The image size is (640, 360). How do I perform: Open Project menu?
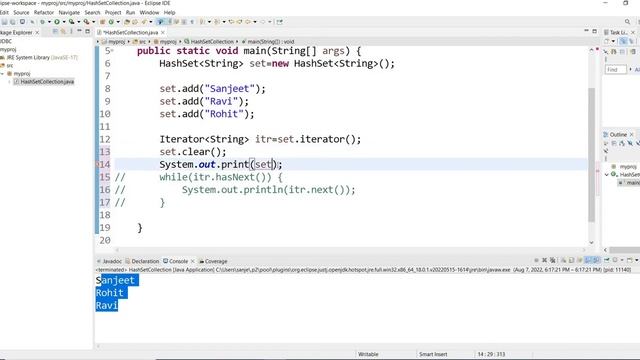[113, 13]
